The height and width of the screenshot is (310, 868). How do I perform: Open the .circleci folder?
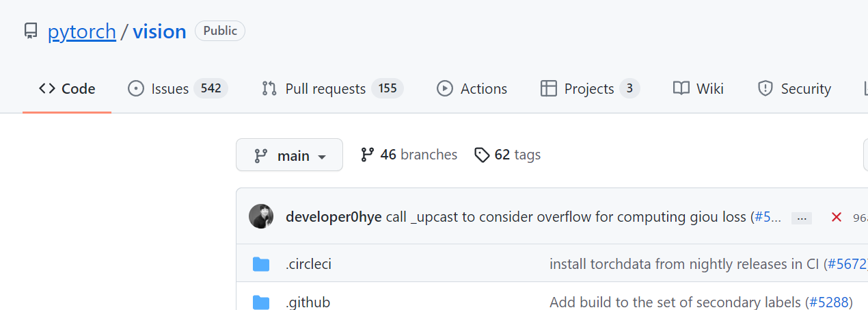tap(308, 264)
